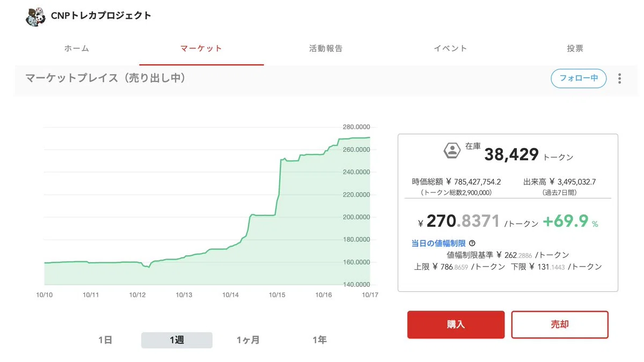The width and height of the screenshot is (644, 362).
Task: Click the 売却 sell button
Action: pos(560,324)
